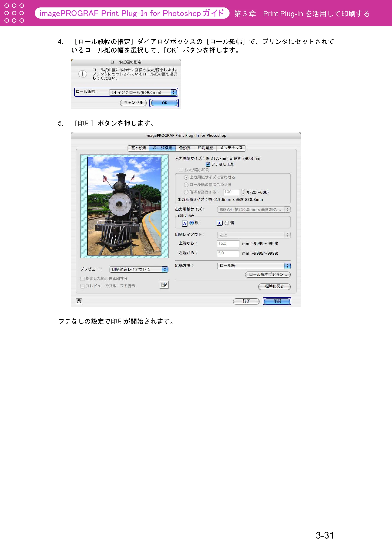Switch to メンテナンス tab
Screen dimensions: 392x555
click(x=231, y=148)
